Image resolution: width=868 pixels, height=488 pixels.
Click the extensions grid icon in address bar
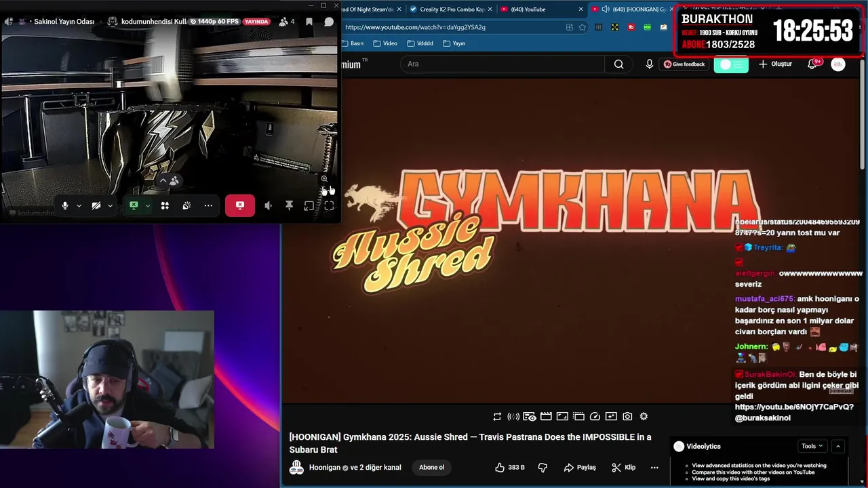(x=570, y=27)
